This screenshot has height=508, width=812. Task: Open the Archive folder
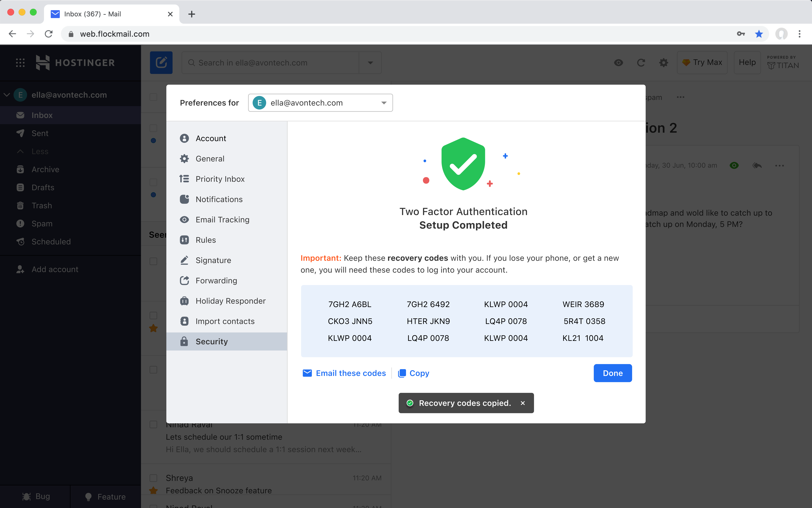click(70, 170)
